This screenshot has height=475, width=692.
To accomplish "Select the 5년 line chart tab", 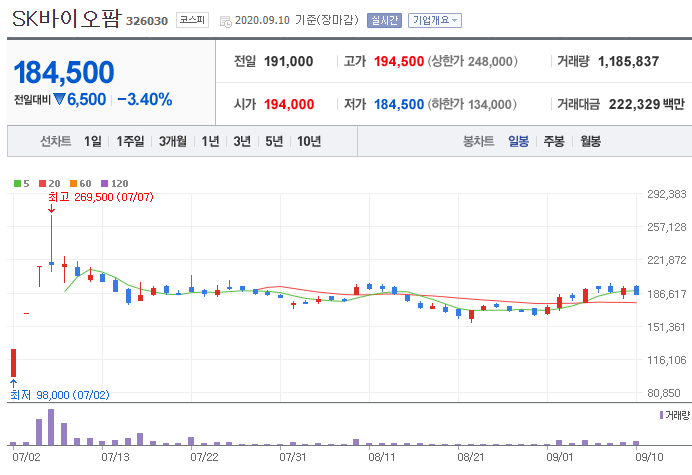I will click(x=274, y=141).
